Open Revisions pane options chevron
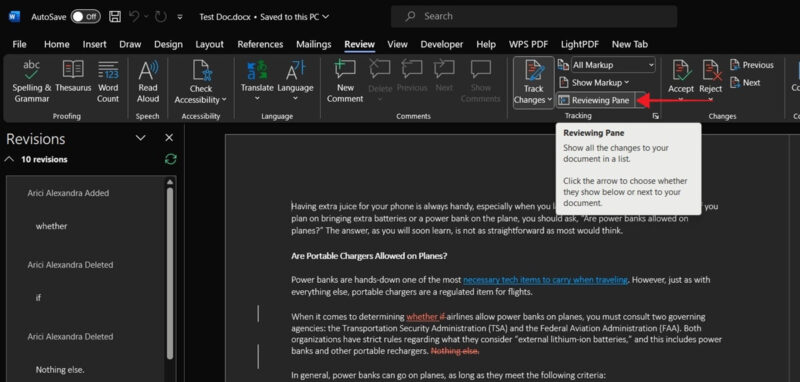 [x=140, y=138]
